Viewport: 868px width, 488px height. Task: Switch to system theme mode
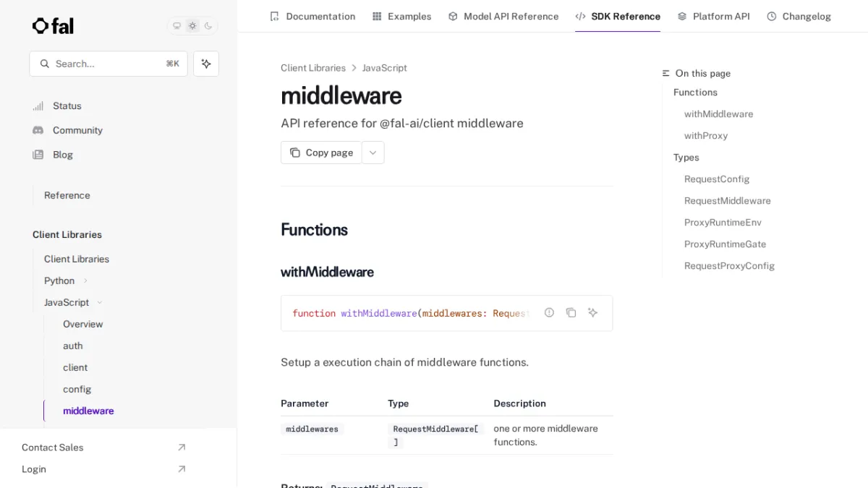[x=176, y=26]
